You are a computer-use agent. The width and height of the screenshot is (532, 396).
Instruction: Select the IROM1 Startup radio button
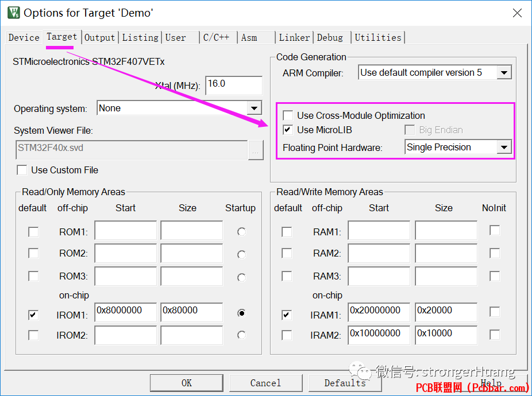coord(241,313)
